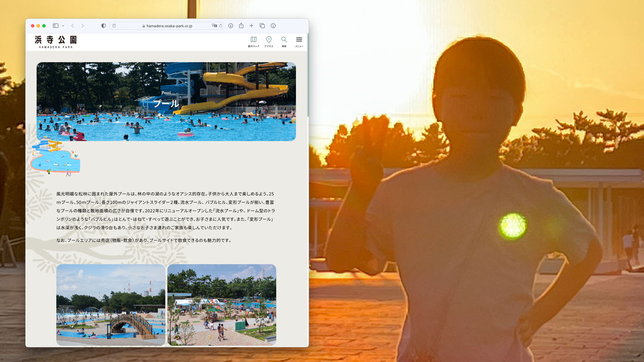The image size is (644, 362).
Task: Click the website info ⓘ icon
Action: coord(273,26)
